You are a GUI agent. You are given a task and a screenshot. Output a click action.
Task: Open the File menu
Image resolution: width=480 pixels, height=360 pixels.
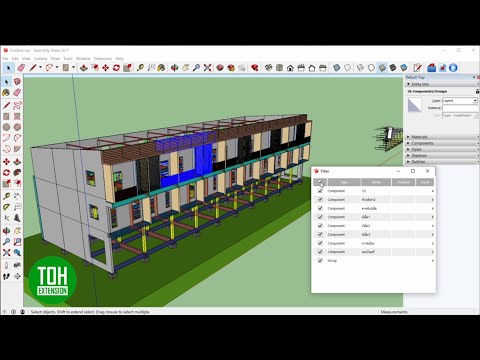click(5, 59)
